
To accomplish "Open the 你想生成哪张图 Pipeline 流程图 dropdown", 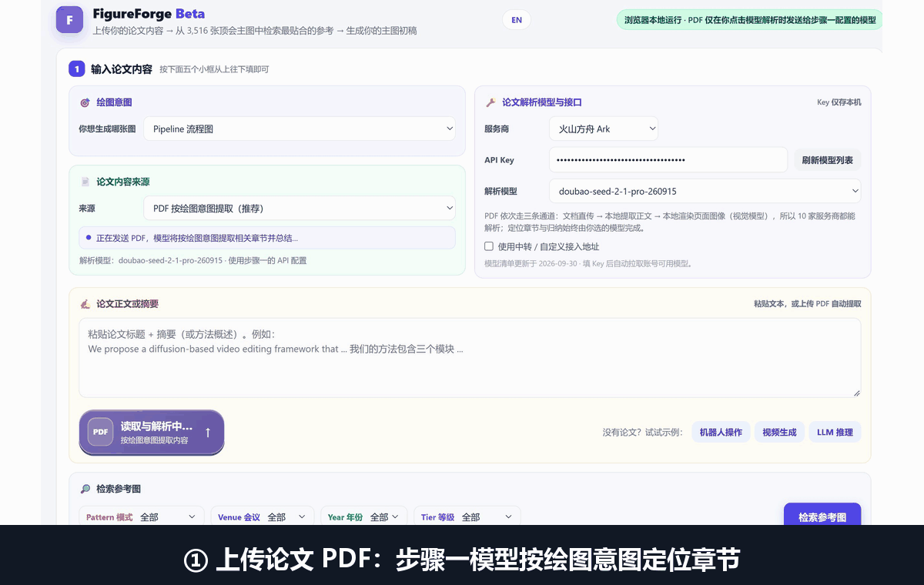I will pyautogui.click(x=300, y=129).
